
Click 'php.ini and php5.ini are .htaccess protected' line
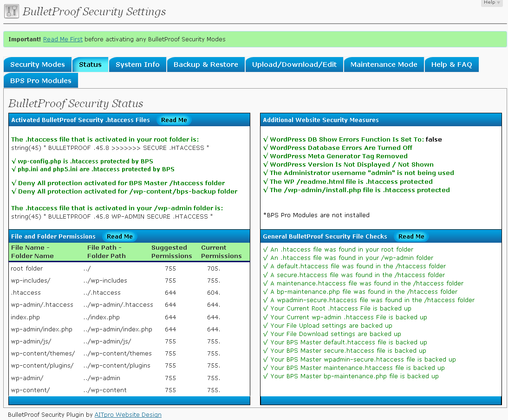coord(93,169)
